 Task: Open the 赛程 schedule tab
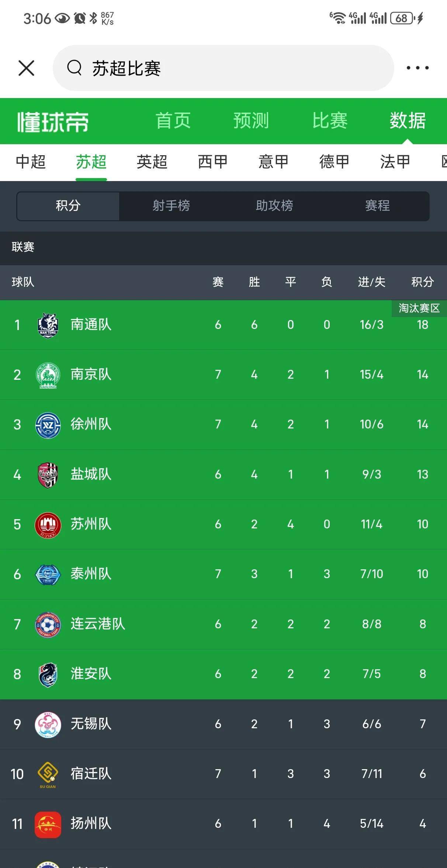point(377,206)
